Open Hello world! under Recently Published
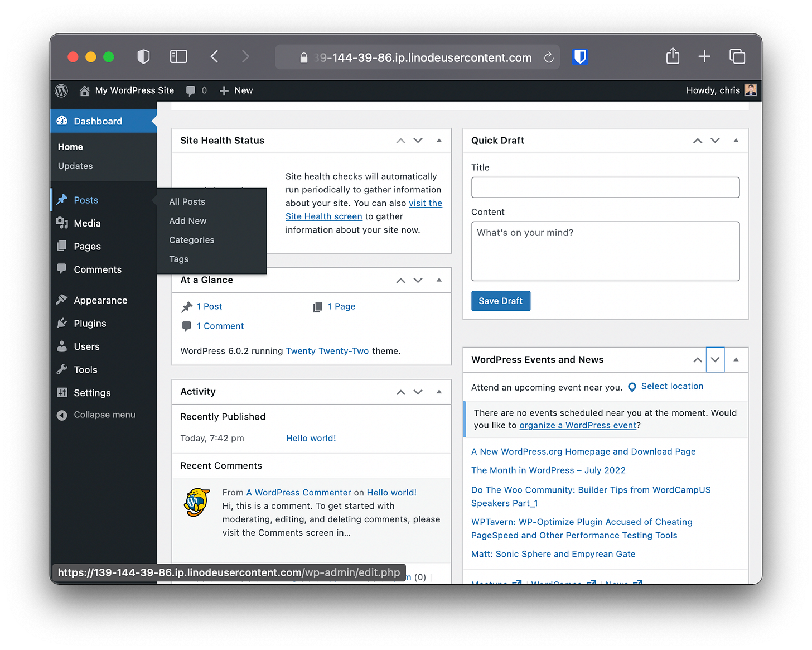Viewport: 812px width, 650px height. [311, 438]
